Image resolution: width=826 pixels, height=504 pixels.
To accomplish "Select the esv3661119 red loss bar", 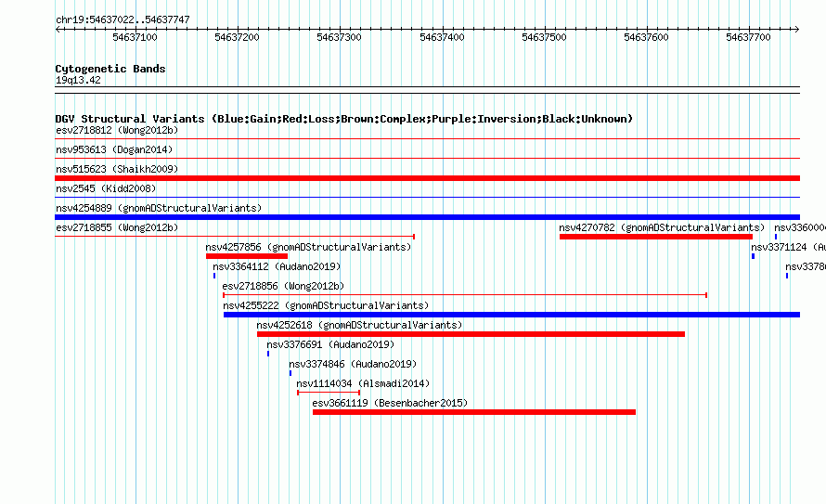I will (474, 412).
